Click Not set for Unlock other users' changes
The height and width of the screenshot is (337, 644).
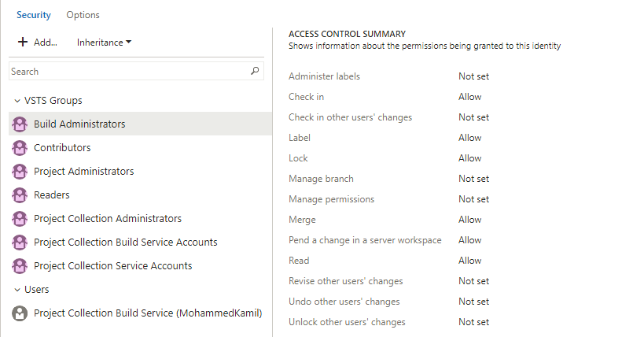474,322
